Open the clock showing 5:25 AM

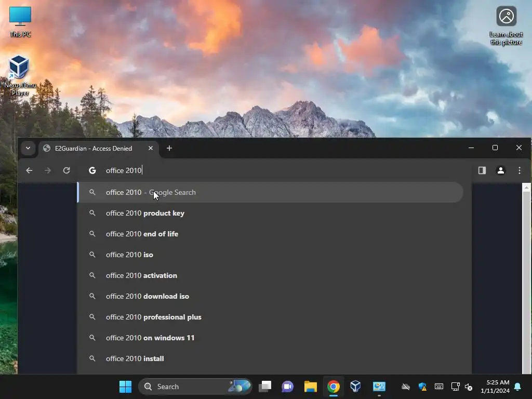(495, 387)
